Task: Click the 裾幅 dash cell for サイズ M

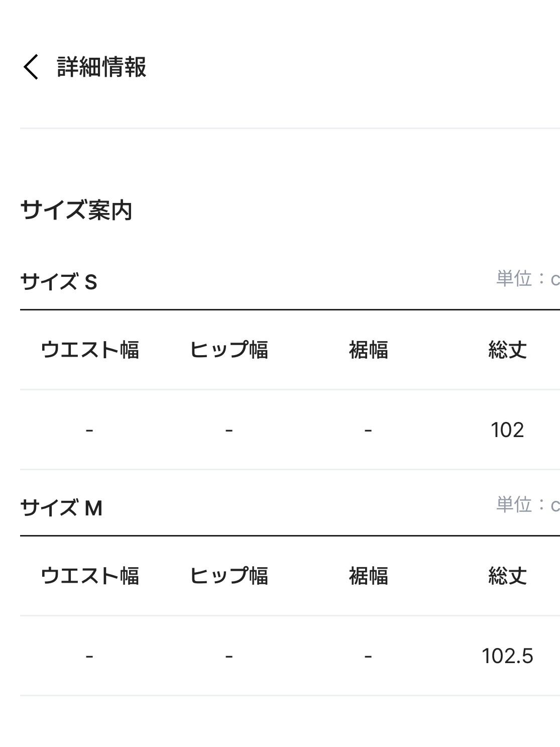Action: (368, 656)
